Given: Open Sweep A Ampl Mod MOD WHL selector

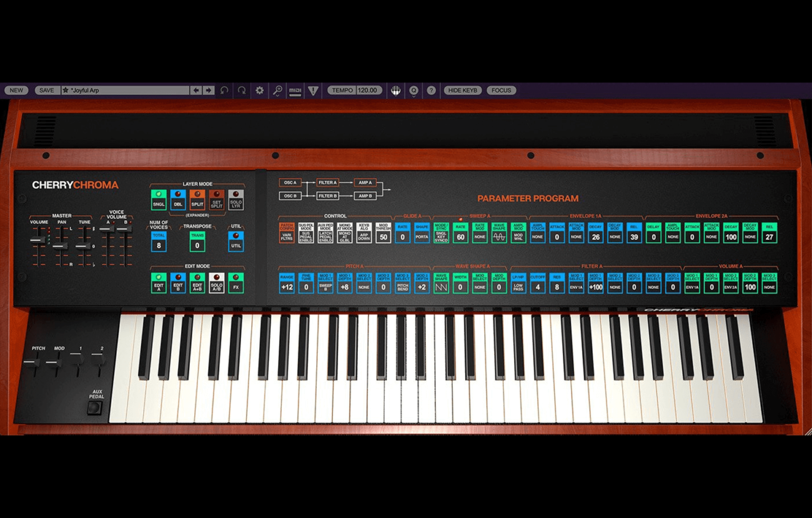Looking at the screenshot, I should 518,233.
